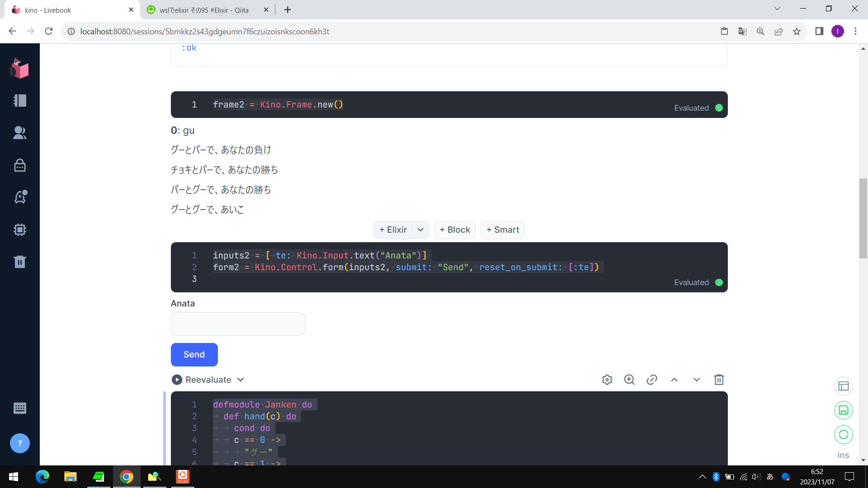Expand the Reevaluate options chevron

(x=241, y=380)
